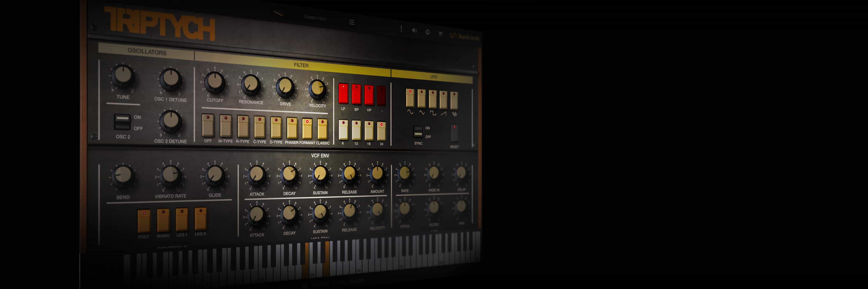Open the settings gear icon
This screenshot has width=868, height=289.
coord(427,32)
